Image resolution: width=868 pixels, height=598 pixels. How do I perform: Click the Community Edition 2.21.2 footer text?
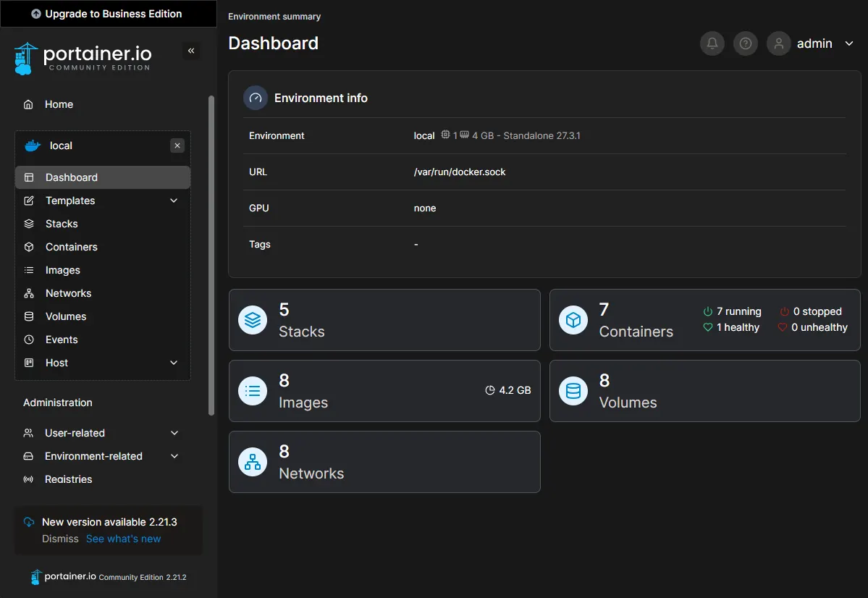(143, 578)
